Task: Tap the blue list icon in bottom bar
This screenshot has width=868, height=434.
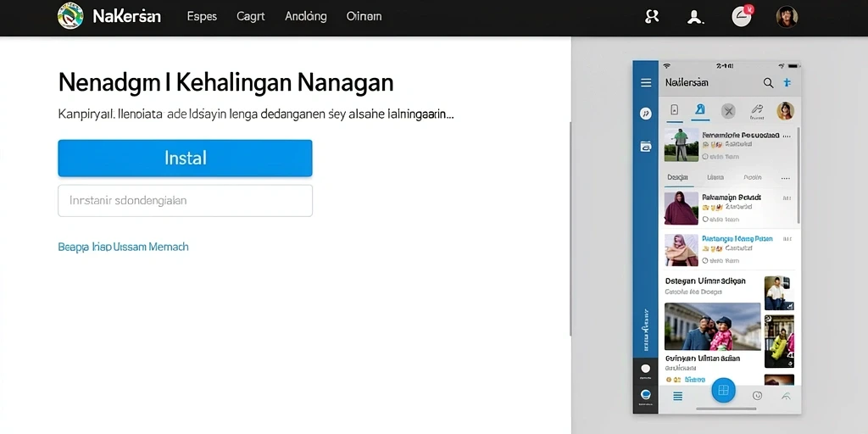Action: coord(677,396)
